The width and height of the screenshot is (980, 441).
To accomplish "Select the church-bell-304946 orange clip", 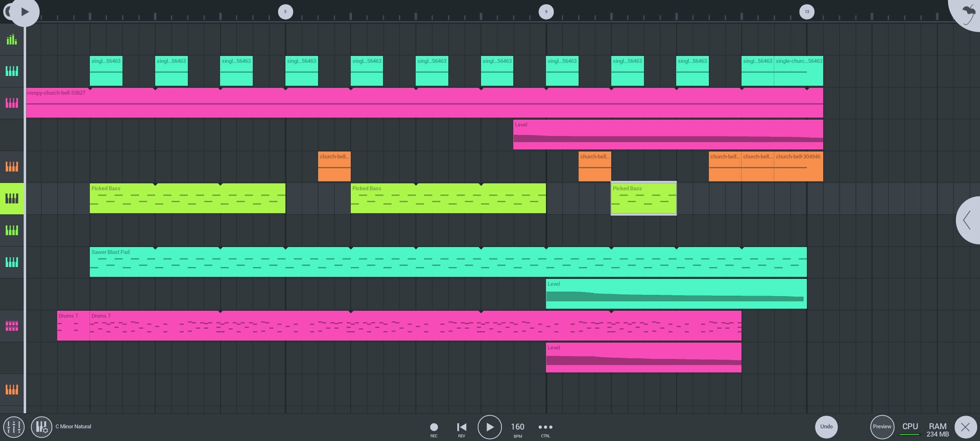I will pyautogui.click(x=799, y=167).
